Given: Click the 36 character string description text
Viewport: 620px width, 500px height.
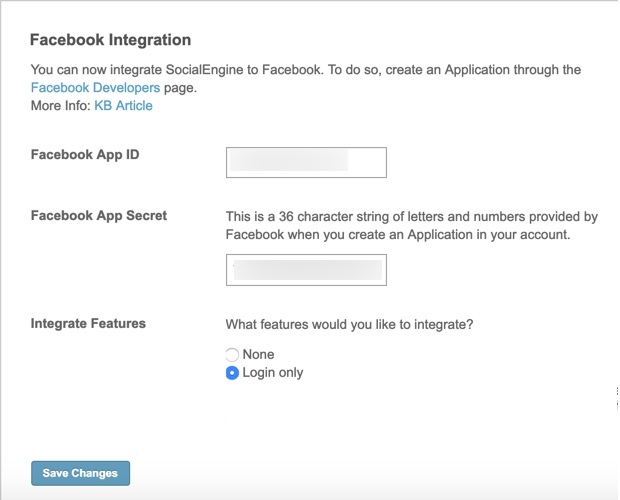Looking at the screenshot, I should [x=412, y=226].
